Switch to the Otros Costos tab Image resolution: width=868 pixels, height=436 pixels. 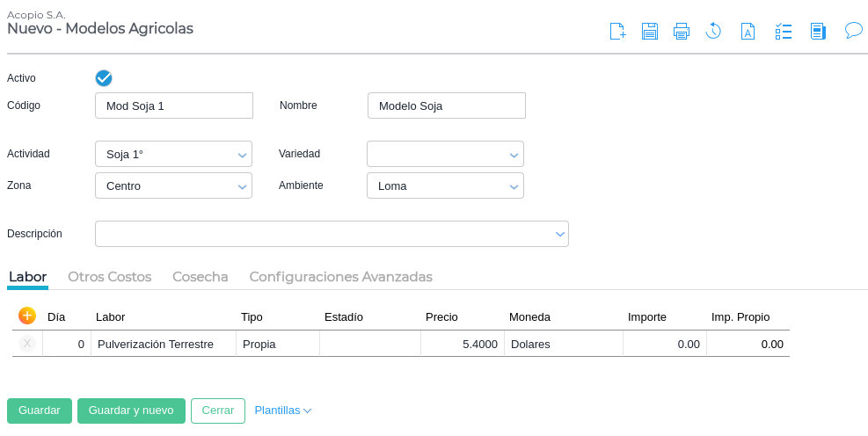pos(110,277)
